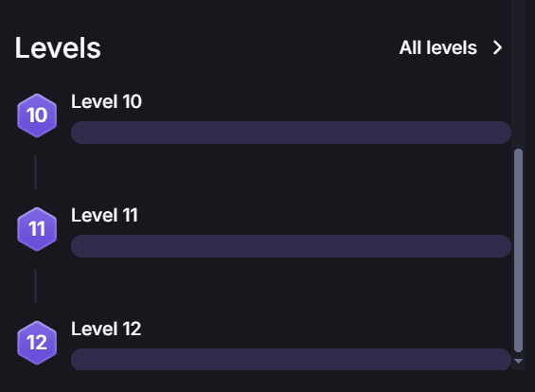The height and width of the screenshot is (392, 535).
Task: Click the Level 10 hexagon badge
Action: 37,116
